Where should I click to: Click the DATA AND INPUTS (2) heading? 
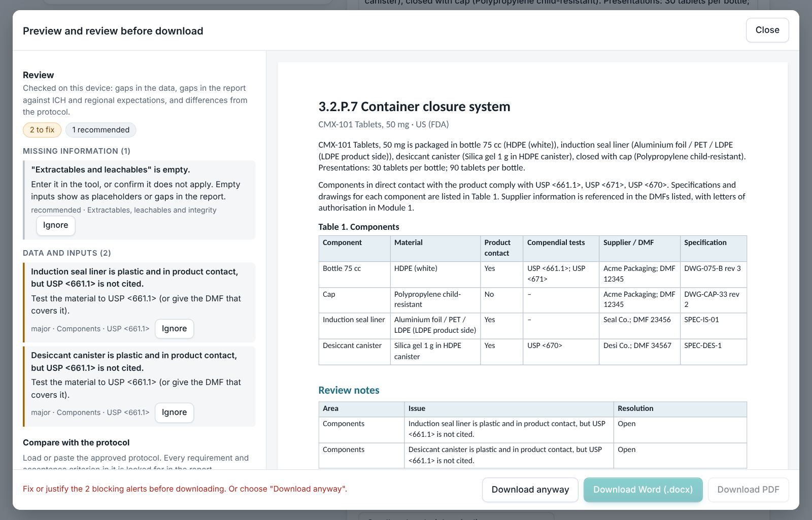pyautogui.click(x=67, y=253)
